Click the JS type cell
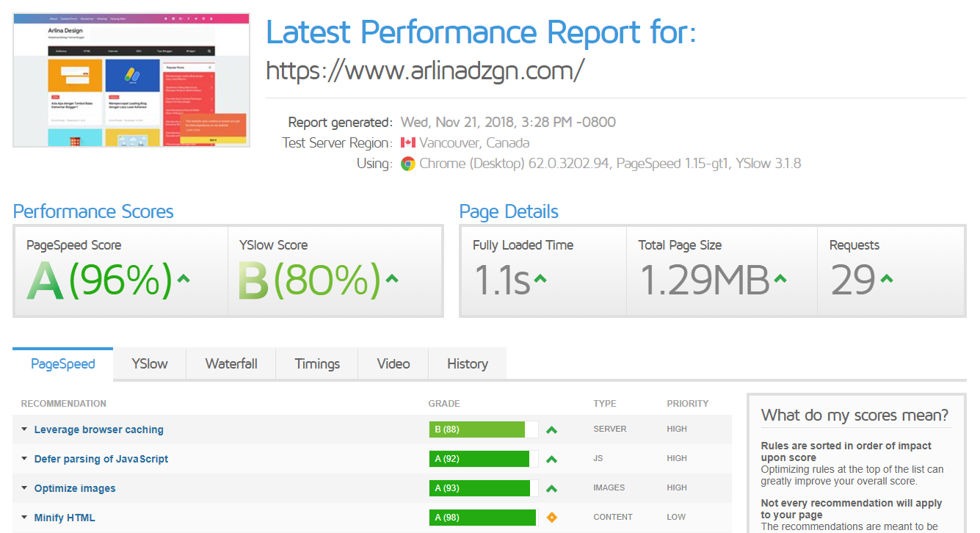 click(x=599, y=459)
